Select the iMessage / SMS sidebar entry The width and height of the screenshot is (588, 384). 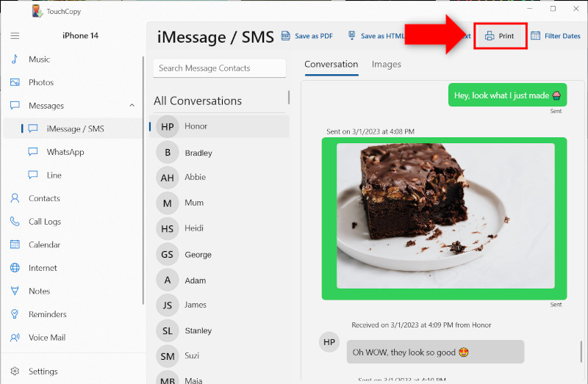pyautogui.click(x=73, y=128)
